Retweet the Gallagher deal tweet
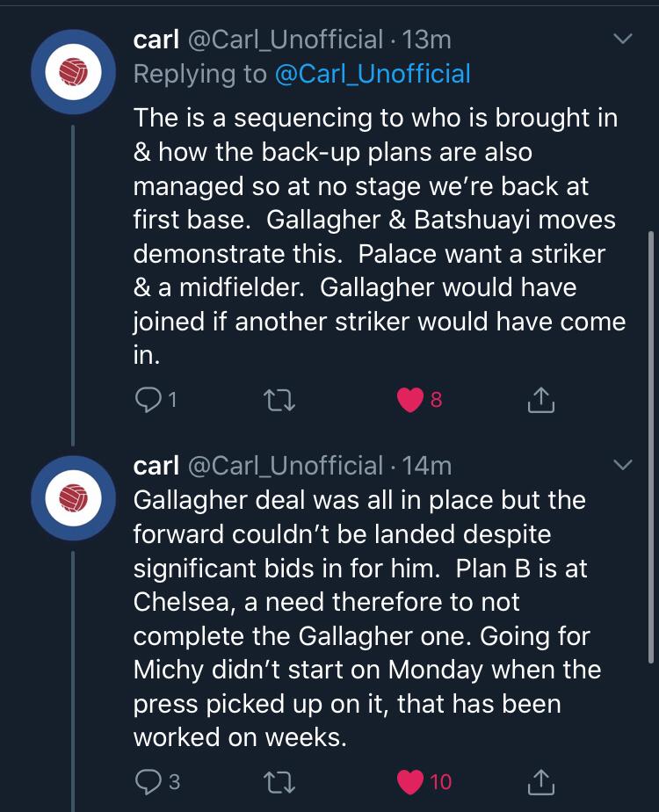Image resolution: width=659 pixels, height=812 pixels. 279,780
